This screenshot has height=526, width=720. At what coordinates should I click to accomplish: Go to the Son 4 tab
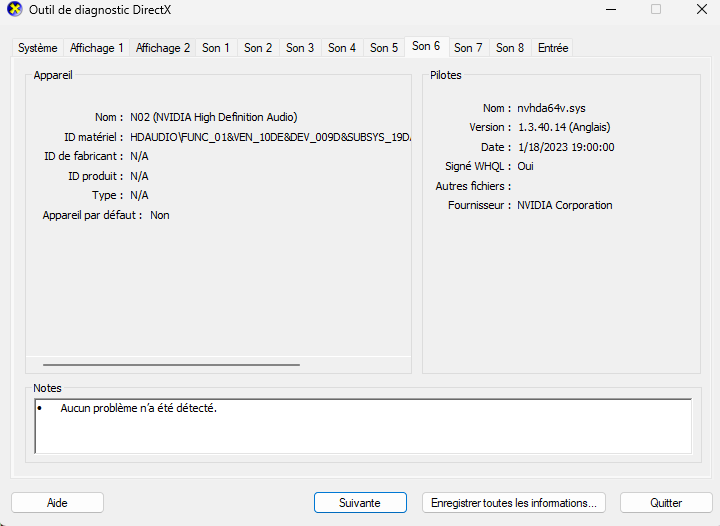[342, 48]
